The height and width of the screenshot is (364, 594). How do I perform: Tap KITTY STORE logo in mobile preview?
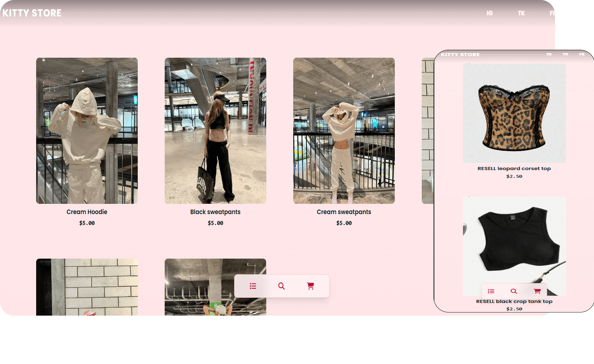pyautogui.click(x=460, y=55)
